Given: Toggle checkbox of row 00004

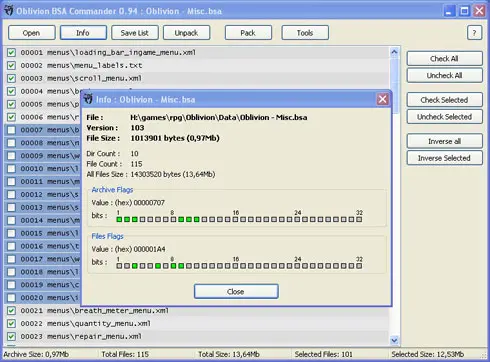Looking at the screenshot, I should (x=11, y=91).
